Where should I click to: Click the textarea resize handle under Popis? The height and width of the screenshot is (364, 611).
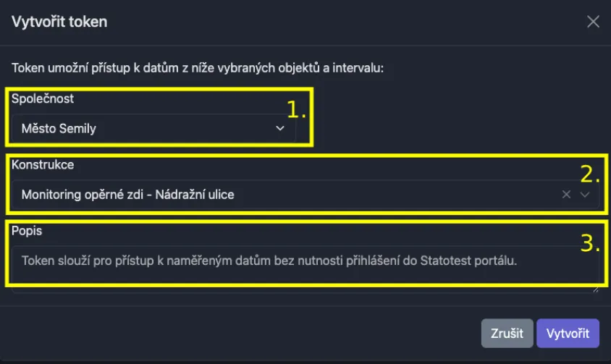pyautogui.click(x=596, y=288)
